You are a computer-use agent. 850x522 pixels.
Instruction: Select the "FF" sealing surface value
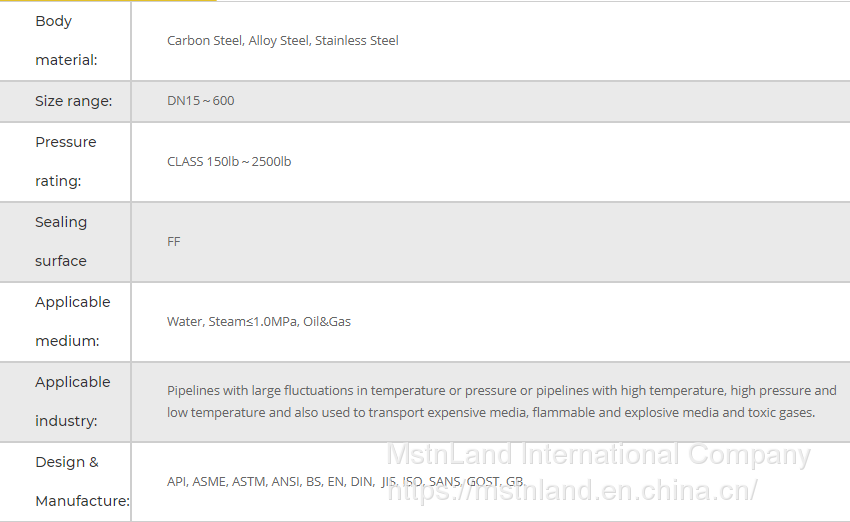point(174,242)
